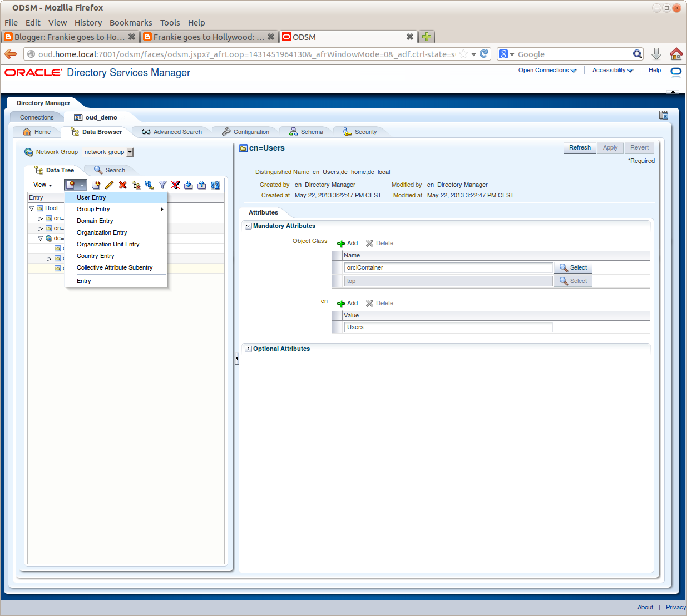The image size is (687, 616).
Task: Click the Create Like entry icon
Action: click(x=96, y=185)
